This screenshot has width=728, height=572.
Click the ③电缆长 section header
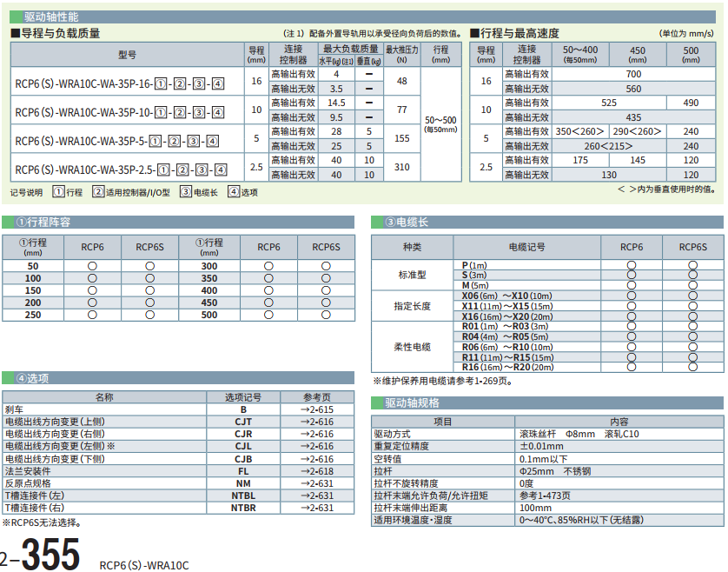coord(547,223)
